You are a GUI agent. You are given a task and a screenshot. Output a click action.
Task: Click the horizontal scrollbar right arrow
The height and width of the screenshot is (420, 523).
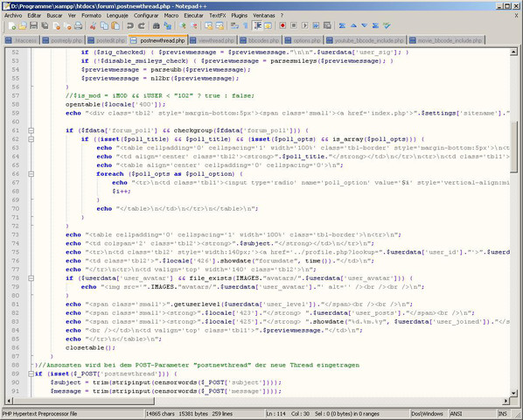506,401
